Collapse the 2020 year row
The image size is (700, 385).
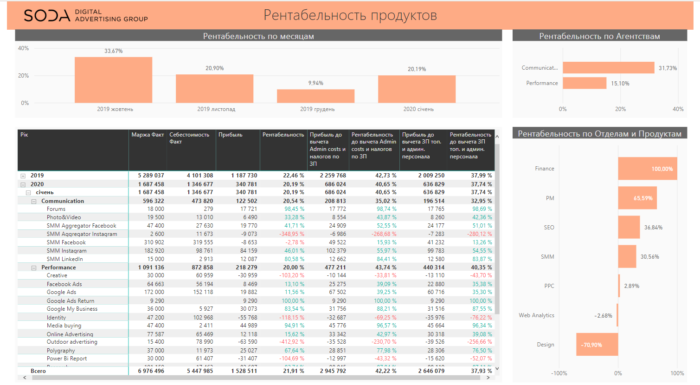23,184
